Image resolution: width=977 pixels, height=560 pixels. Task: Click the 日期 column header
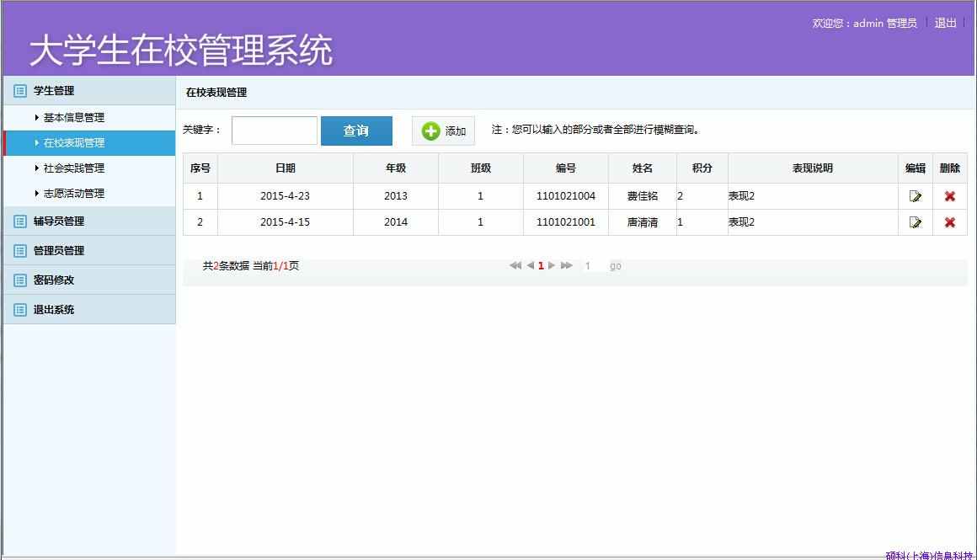[286, 168]
